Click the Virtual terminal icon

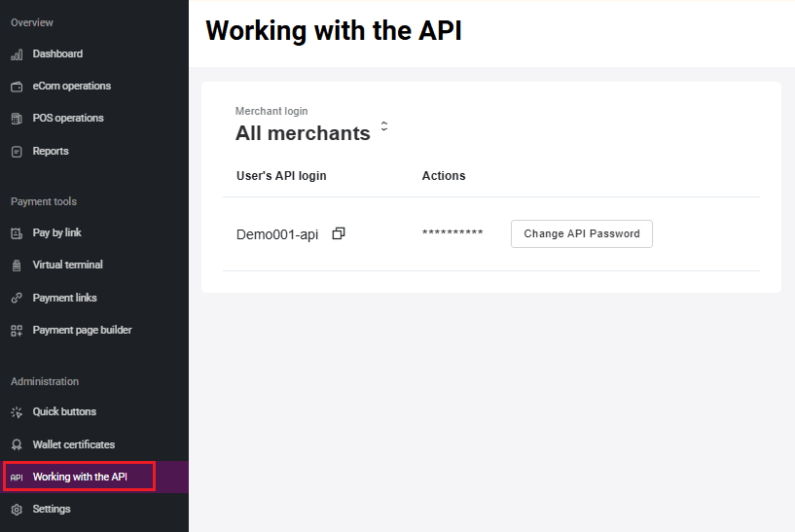[x=17, y=266]
